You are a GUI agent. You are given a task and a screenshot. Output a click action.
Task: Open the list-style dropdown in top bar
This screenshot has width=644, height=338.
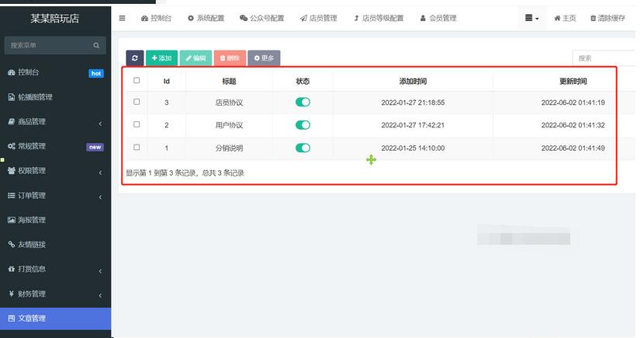tap(531, 18)
